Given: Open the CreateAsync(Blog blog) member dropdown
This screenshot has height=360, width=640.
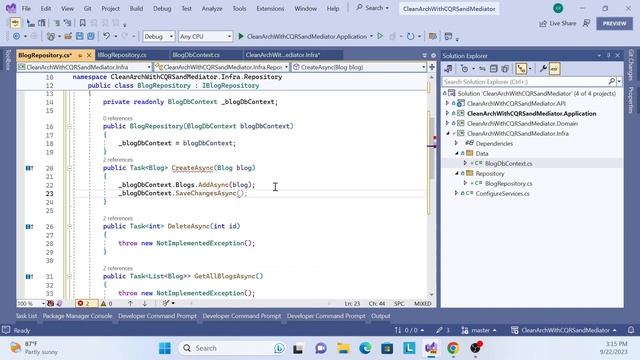Looking at the screenshot, I should pos(359,67).
